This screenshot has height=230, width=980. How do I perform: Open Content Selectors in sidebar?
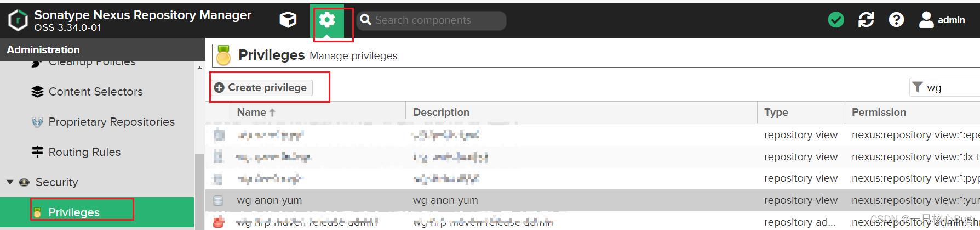click(95, 92)
